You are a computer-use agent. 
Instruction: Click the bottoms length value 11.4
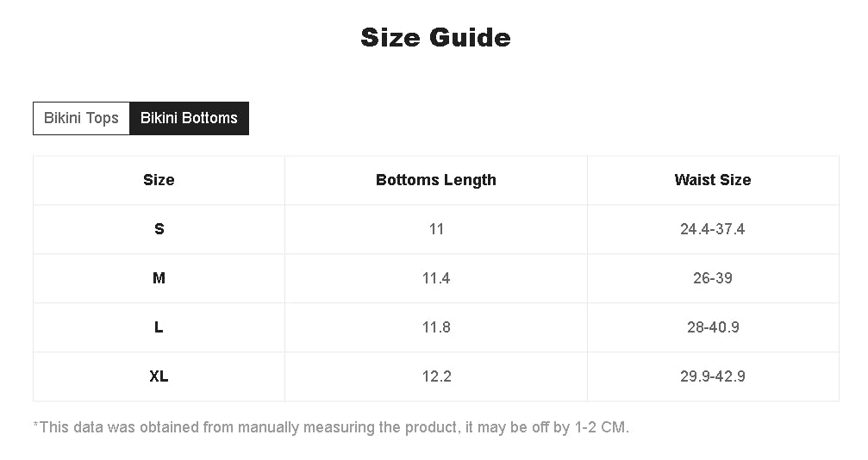(436, 278)
